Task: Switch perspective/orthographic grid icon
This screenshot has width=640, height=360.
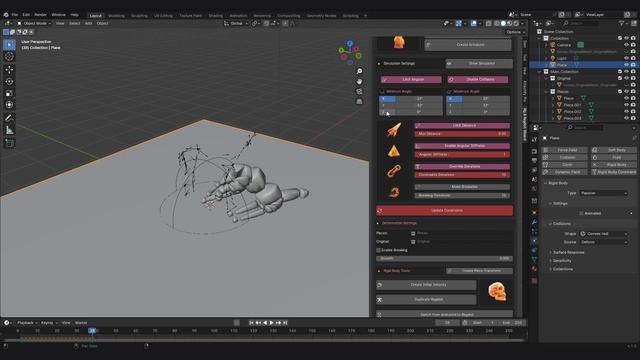Action: (x=359, y=101)
